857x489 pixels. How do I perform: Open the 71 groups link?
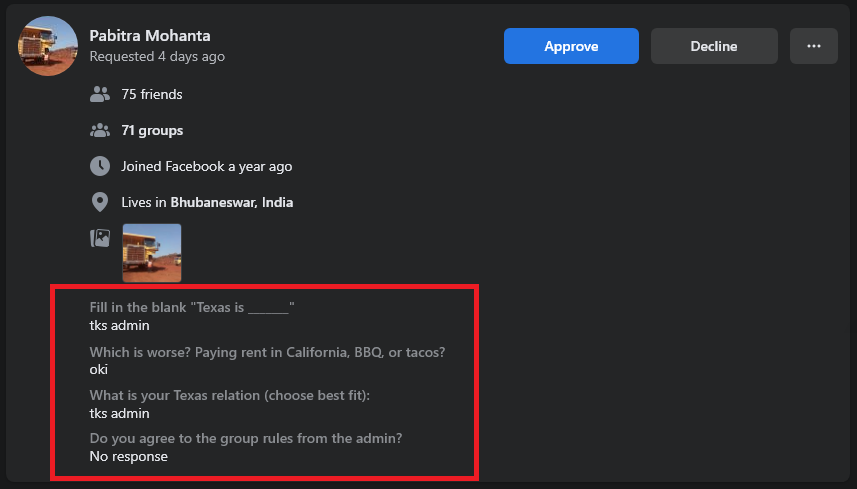(152, 130)
